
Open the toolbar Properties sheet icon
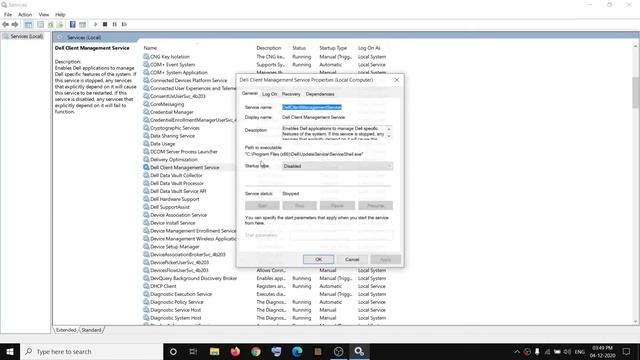tap(40, 24)
